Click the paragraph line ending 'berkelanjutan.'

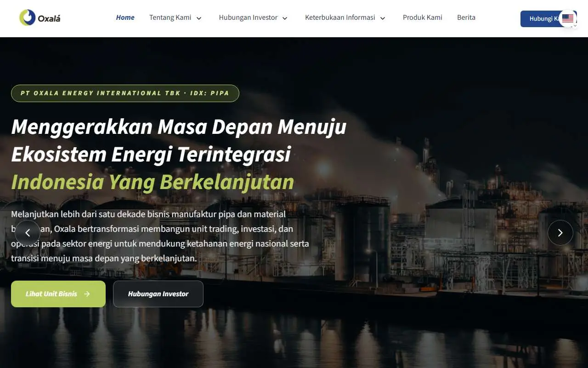click(104, 258)
